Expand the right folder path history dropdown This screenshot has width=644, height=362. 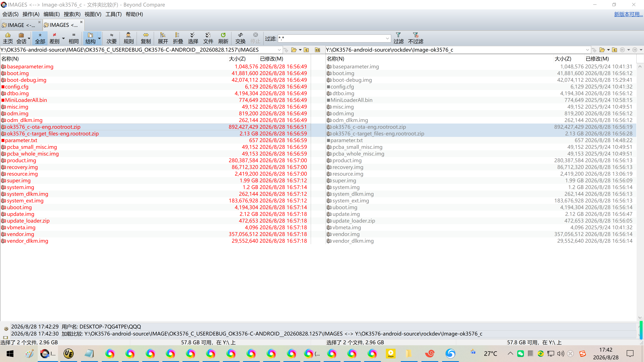pyautogui.click(x=587, y=50)
